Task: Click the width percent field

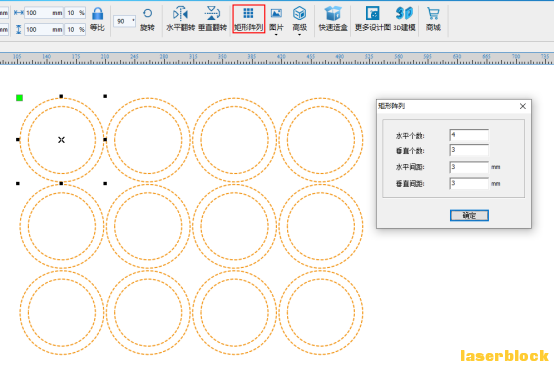Action: coord(76,13)
